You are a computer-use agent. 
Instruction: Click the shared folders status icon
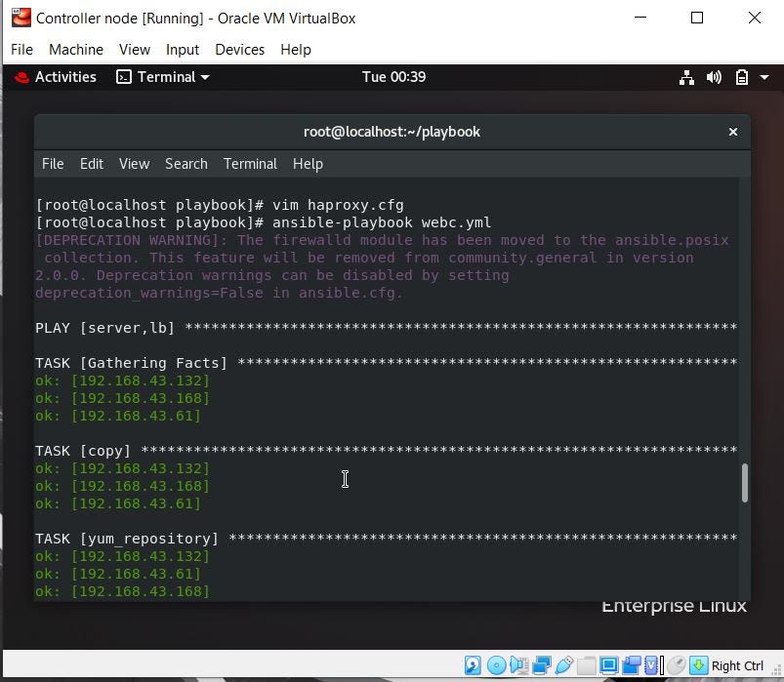(587, 665)
